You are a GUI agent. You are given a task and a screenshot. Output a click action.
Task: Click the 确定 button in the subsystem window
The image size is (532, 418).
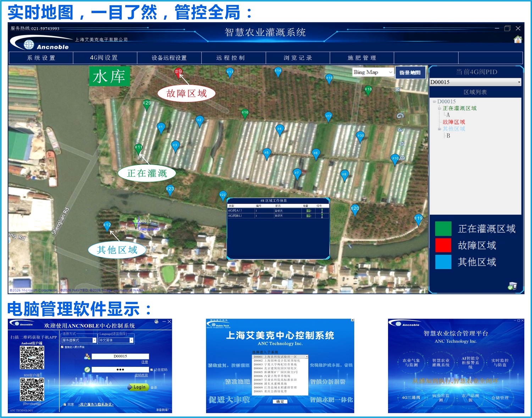280,402
